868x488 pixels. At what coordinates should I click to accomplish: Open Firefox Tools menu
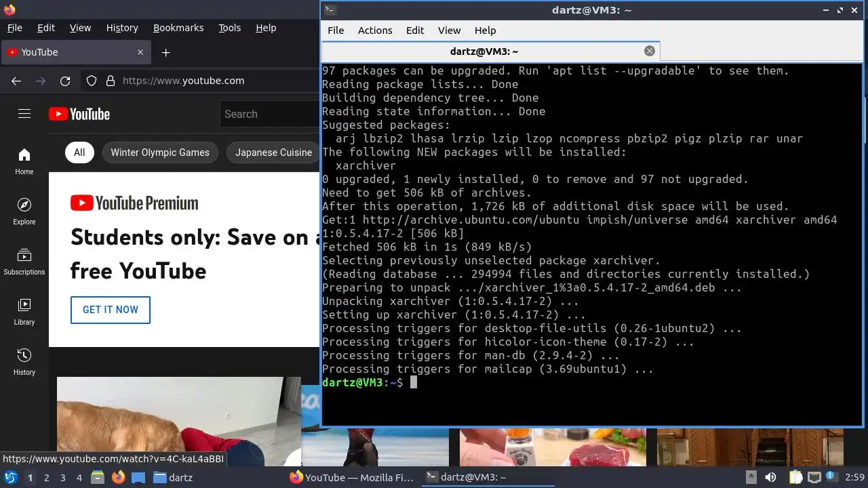[229, 28]
